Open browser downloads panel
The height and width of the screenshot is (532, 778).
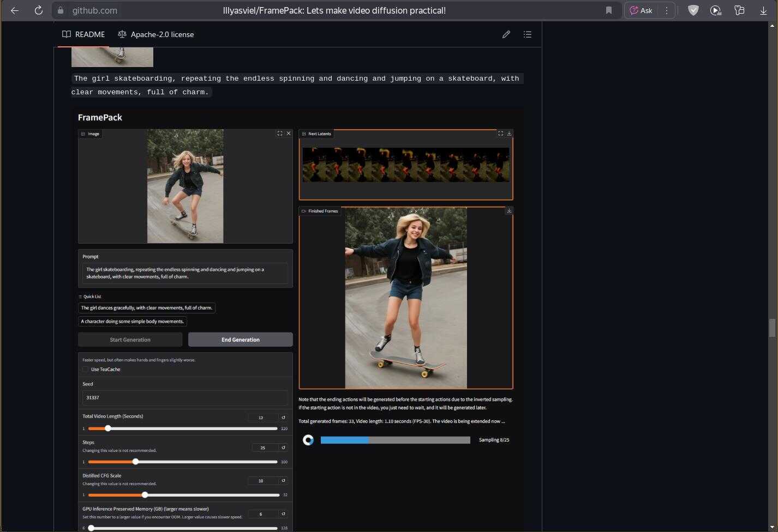tap(763, 10)
